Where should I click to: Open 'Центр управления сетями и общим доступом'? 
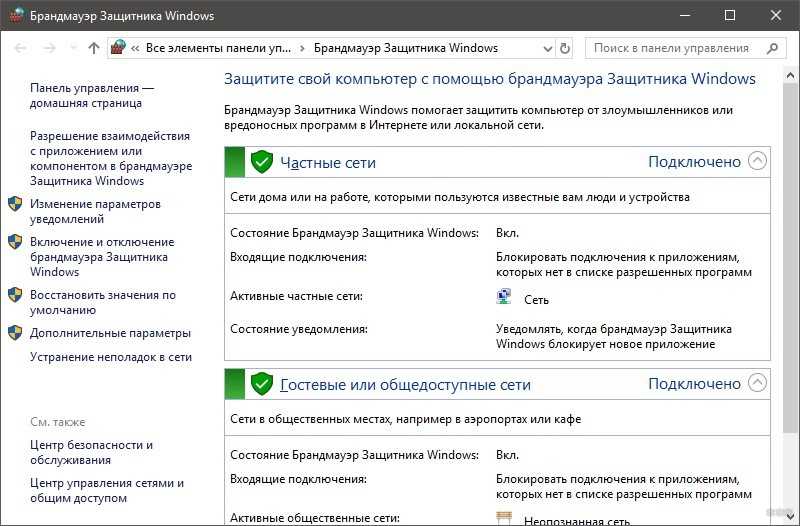click(107, 490)
